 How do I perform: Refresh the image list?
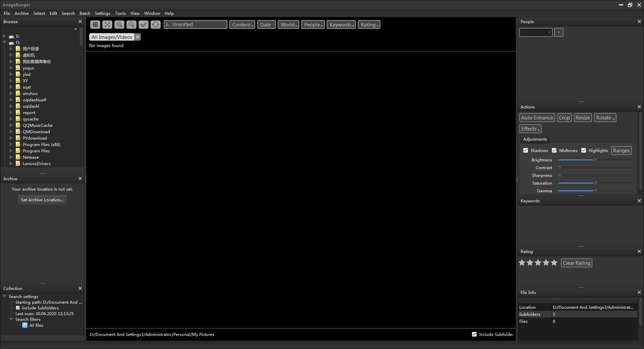click(156, 24)
